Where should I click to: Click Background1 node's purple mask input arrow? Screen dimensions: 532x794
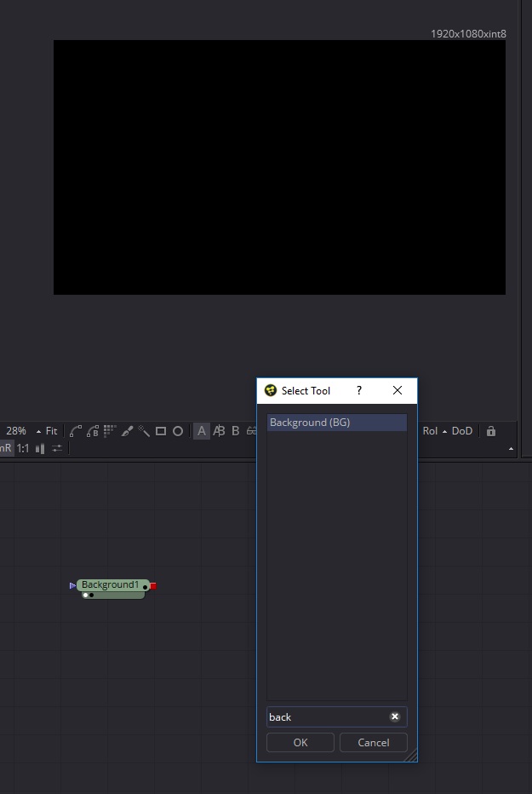click(x=72, y=586)
